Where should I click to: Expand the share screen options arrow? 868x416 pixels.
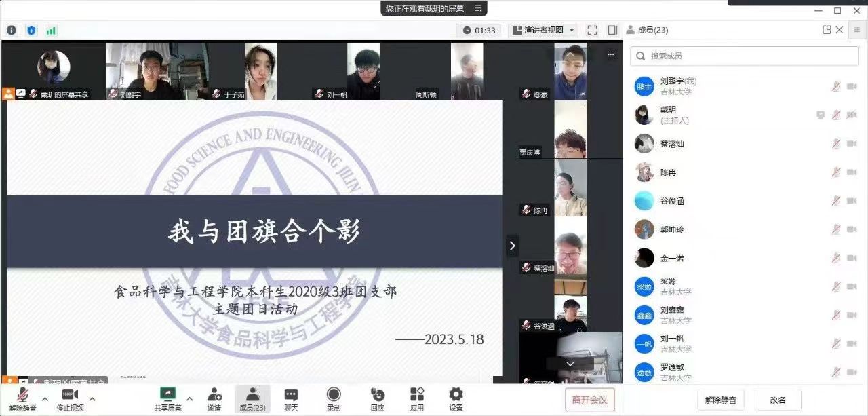[190, 398]
